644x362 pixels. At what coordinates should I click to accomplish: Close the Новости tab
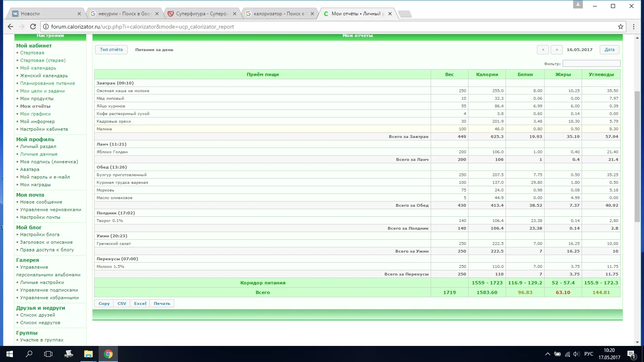coord(79,14)
